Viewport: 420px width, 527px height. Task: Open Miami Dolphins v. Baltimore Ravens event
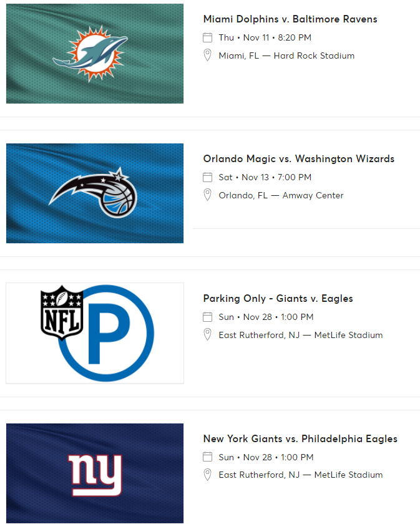coord(290,19)
